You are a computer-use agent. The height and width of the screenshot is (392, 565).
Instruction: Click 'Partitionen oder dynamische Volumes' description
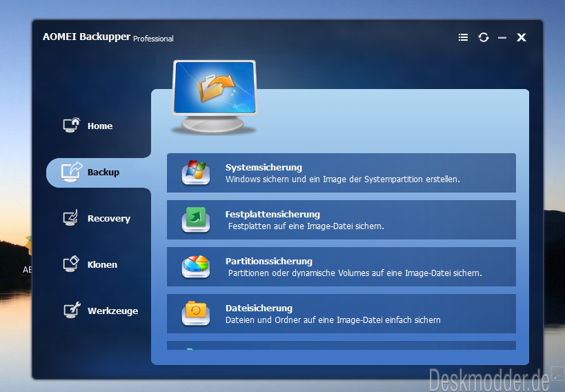[x=355, y=273]
